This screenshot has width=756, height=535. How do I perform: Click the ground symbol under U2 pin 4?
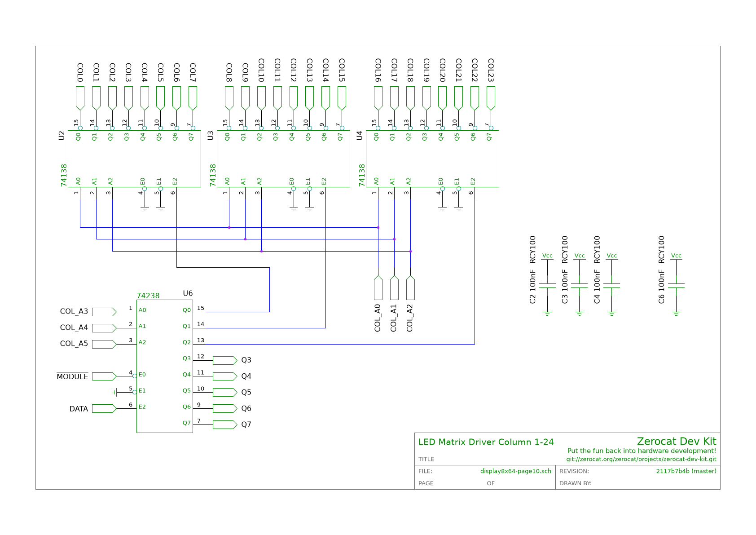point(145,208)
